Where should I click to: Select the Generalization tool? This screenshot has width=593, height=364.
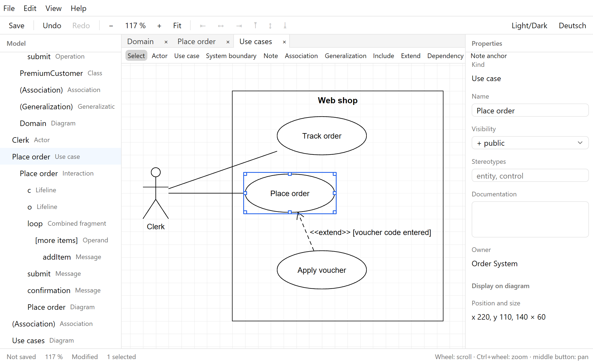pyautogui.click(x=345, y=56)
